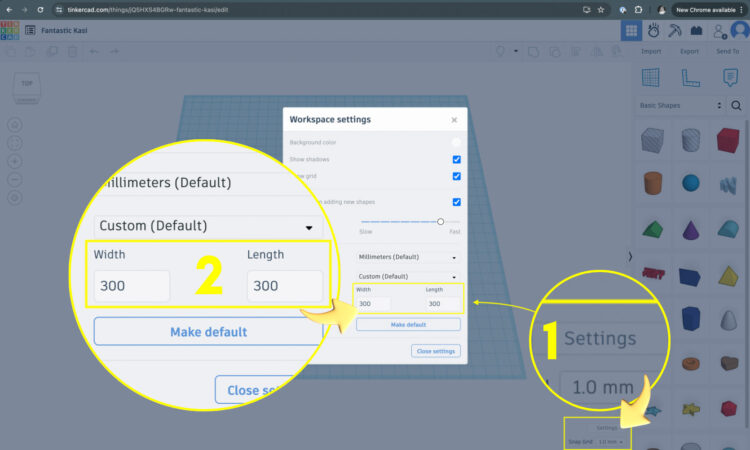750x450 pixels.
Task: Click the Slow-to-Fast speed slider handle
Action: click(x=440, y=222)
